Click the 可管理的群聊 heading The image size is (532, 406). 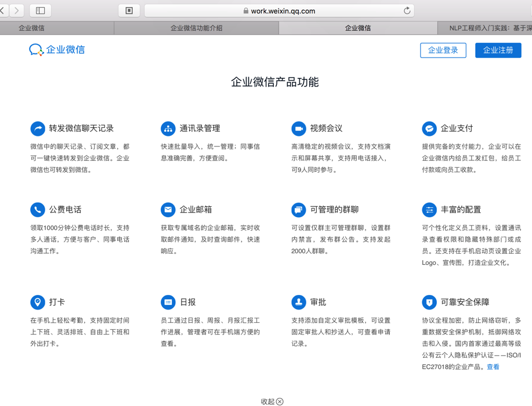pyautogui.click(x=335, y=210)
